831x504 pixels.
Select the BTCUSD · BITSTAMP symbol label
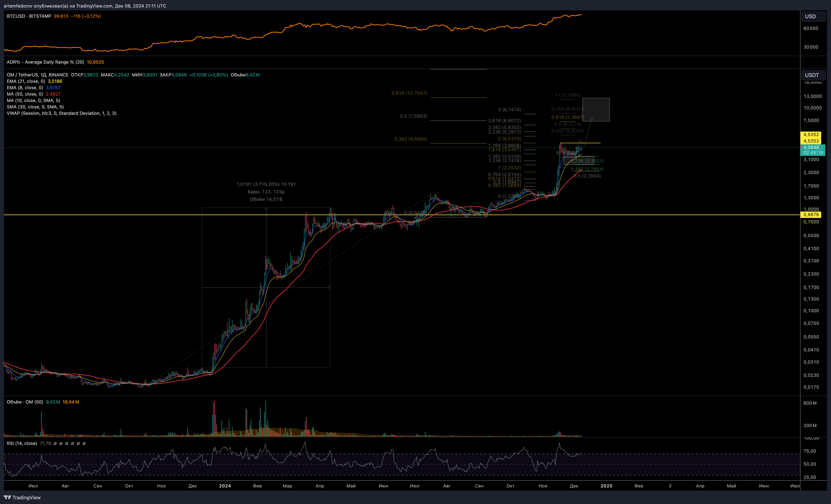29,16
